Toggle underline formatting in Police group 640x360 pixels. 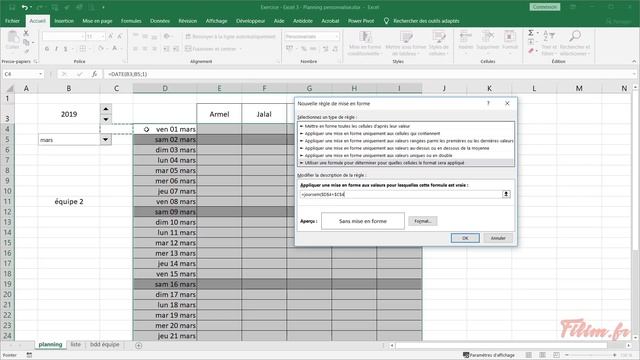coord(66,49)
